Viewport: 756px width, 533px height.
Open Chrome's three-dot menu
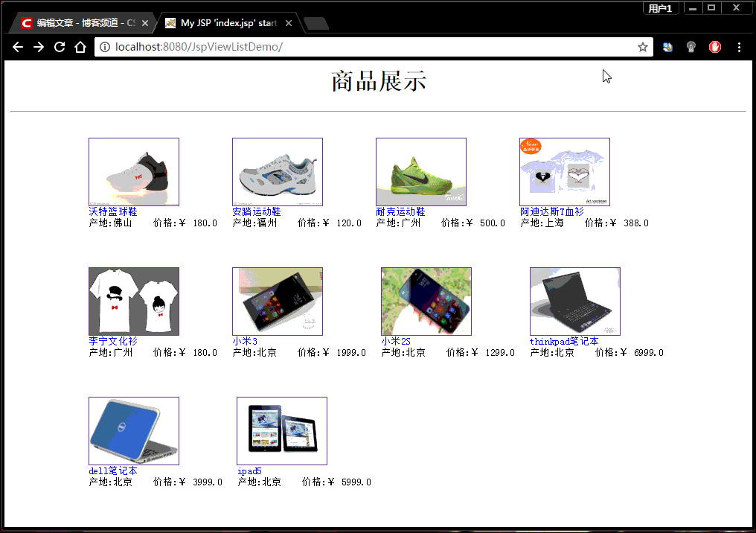click(x=739, y=47)
